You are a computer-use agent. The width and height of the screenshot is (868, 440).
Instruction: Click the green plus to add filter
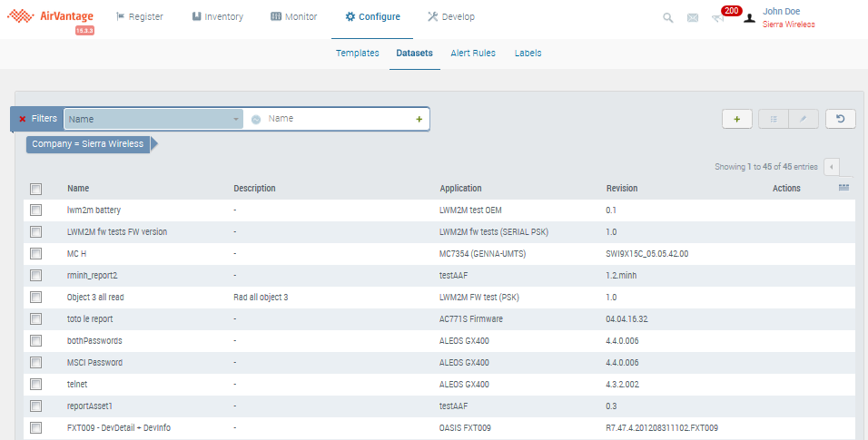point(419,119)
